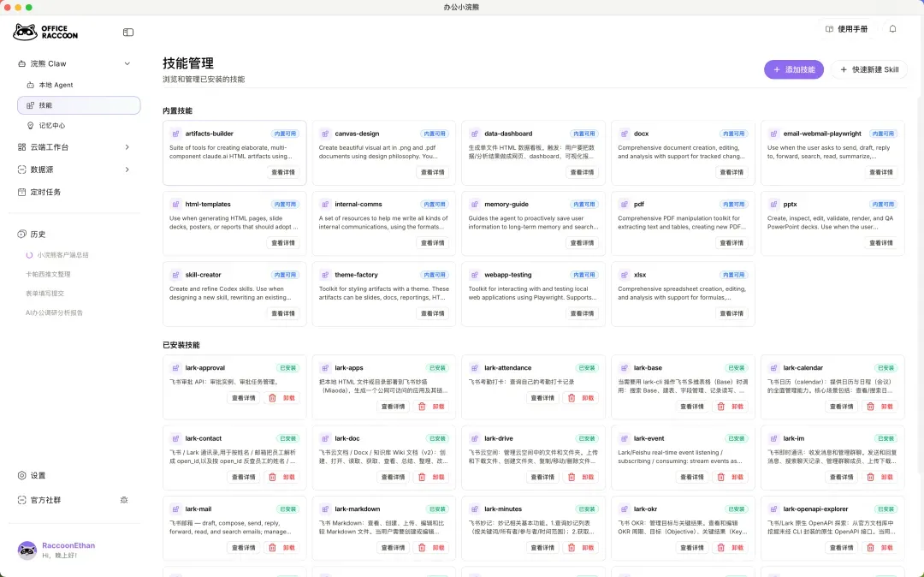Open history item AI办公调研分析报告

click(x=54, y=313)
